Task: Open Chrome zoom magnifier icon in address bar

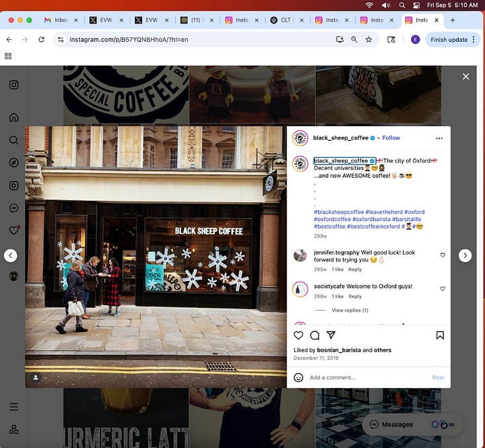Action: (x=354, y=40)
